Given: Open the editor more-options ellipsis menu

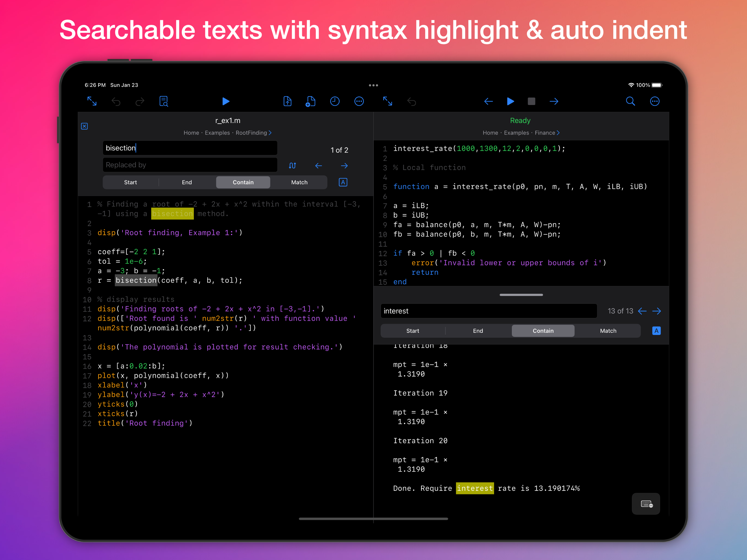Looking at the screenshot, I should tap(359, 101).
